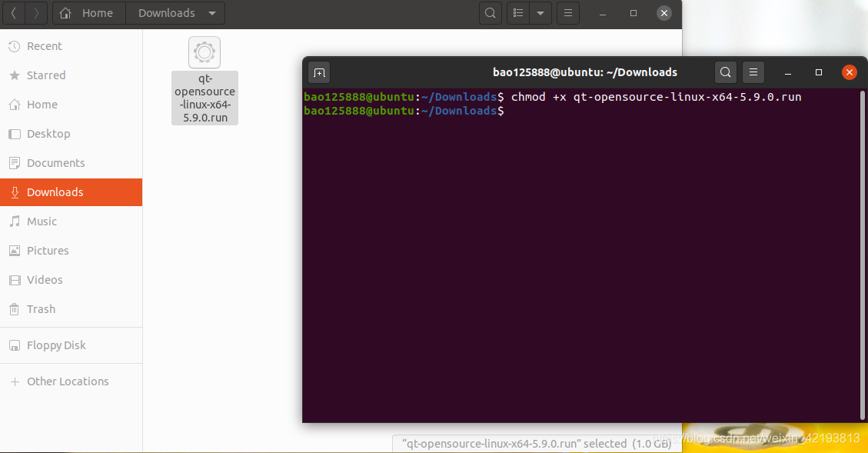
Task: Open a new terminal tab
Action: pos(319,72)
